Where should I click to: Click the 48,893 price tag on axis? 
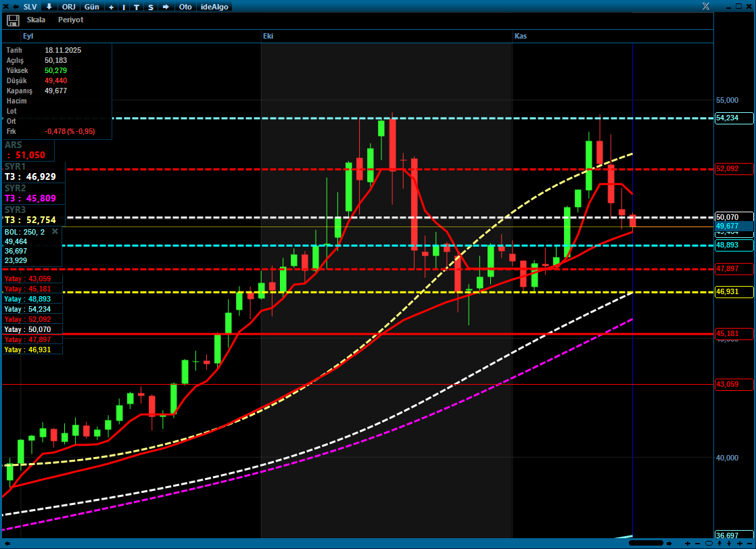pyautogui.click(x=733, y=245)
